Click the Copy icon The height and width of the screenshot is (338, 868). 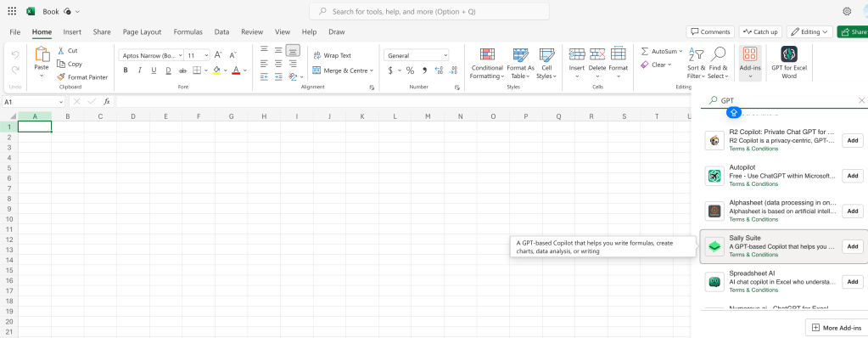pos(61,64)
